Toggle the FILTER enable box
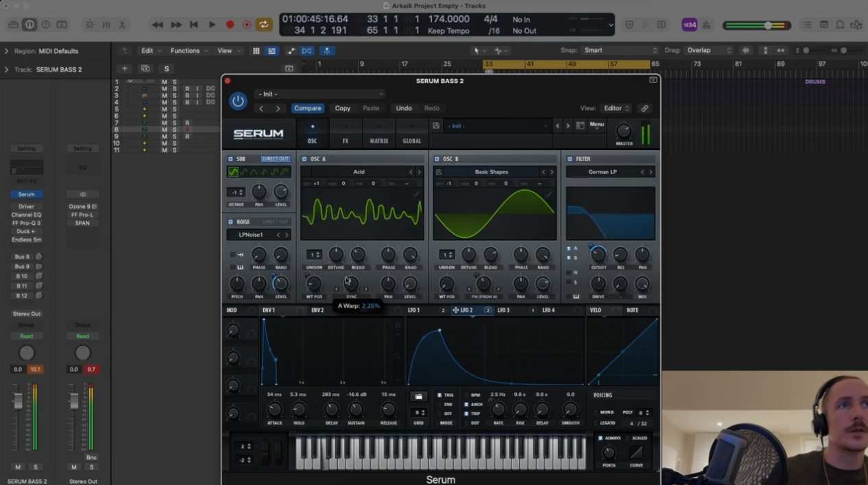Viewport: 868px width, 485px height. (570, 159)
